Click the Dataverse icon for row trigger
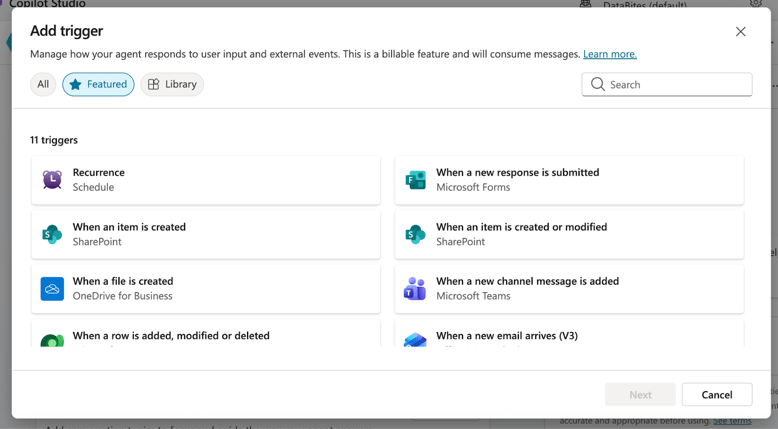The image size is (778, 429). click(52, 340)
